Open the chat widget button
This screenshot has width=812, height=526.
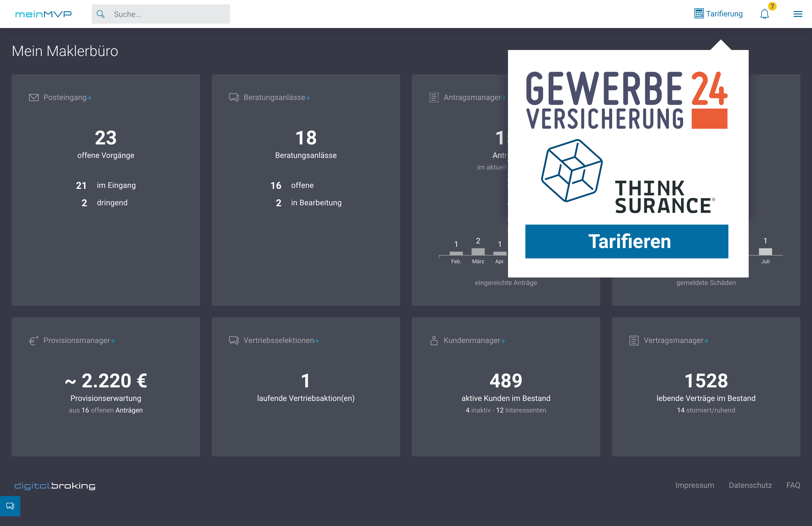click(10, 506)
